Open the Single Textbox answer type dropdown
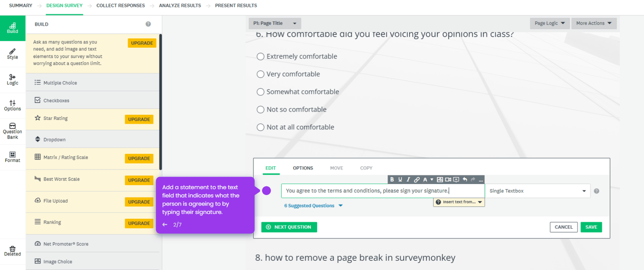The image size is (644, 270). click(537, 190)
